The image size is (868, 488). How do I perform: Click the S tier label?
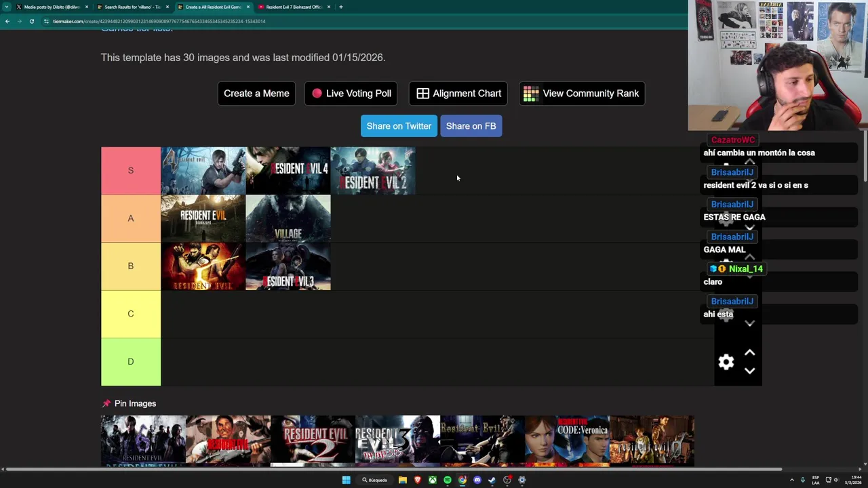[131, 171]
